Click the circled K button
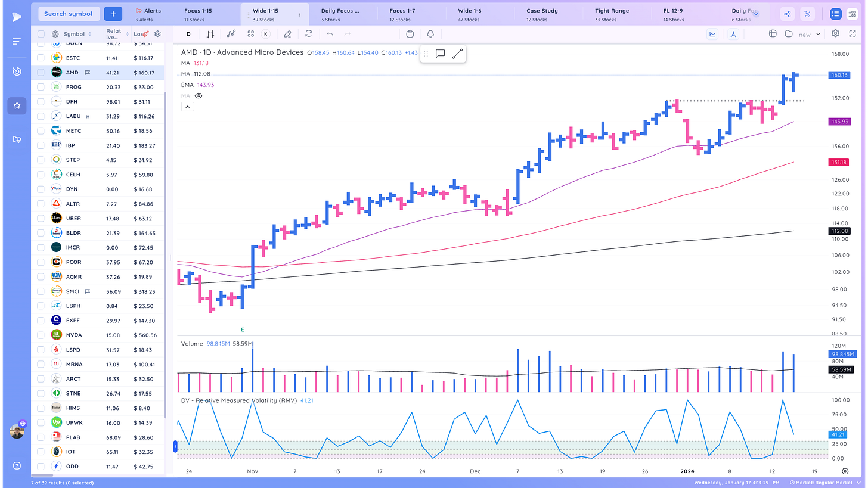 (265, 35)
